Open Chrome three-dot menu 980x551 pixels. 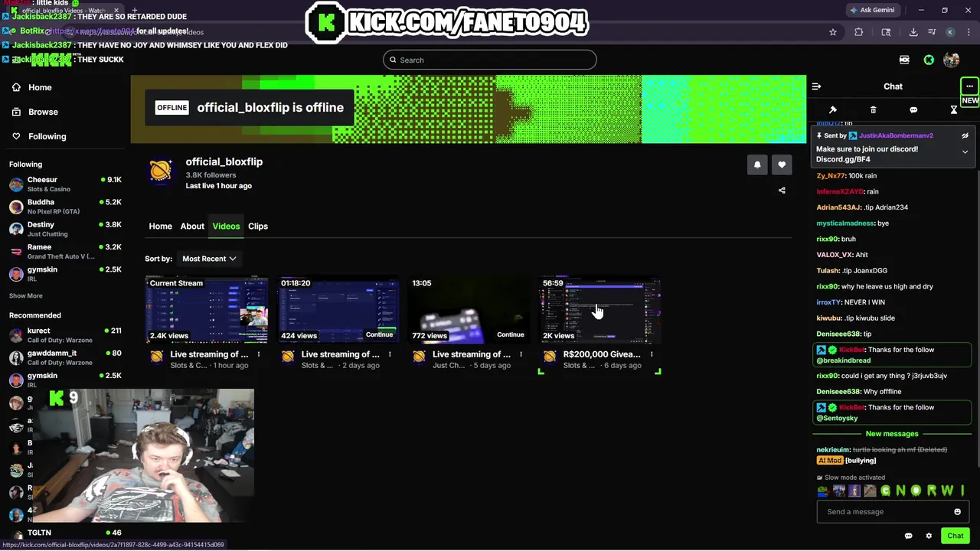click(x=968, y=32)
